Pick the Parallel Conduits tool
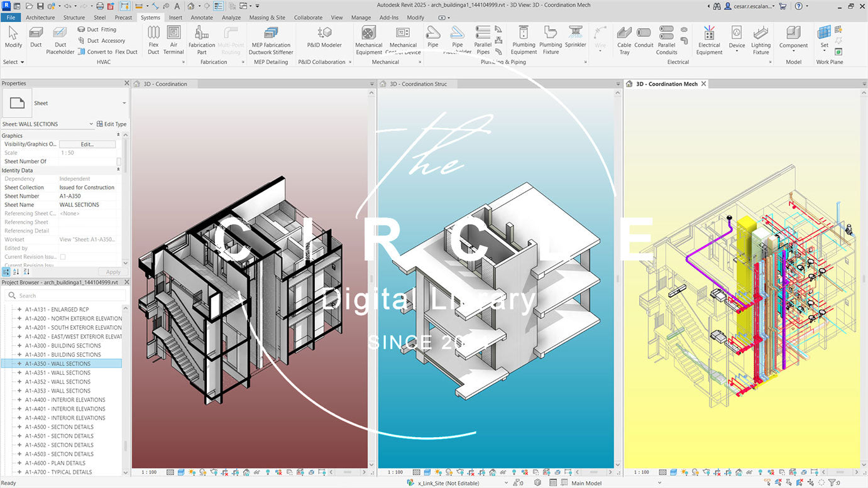This screenshot has width=868, height=488. (666, 40)
